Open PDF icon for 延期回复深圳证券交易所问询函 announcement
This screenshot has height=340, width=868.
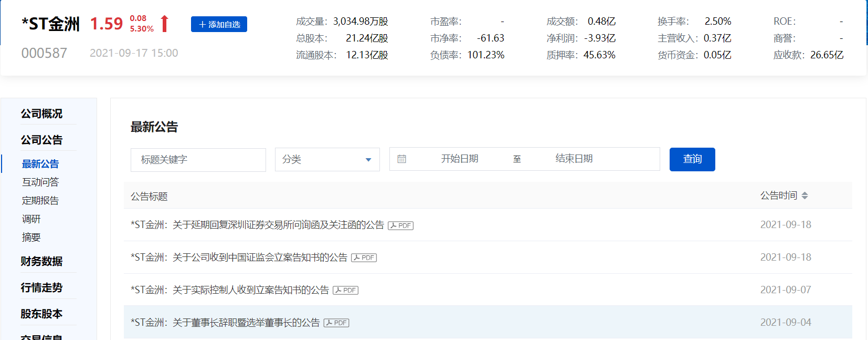coord(401,225)
